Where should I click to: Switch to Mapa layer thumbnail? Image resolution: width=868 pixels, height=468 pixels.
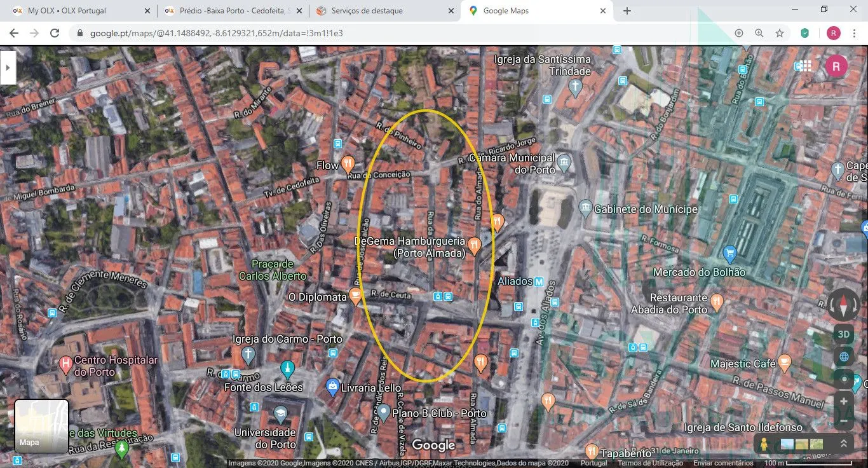(41, 425)
